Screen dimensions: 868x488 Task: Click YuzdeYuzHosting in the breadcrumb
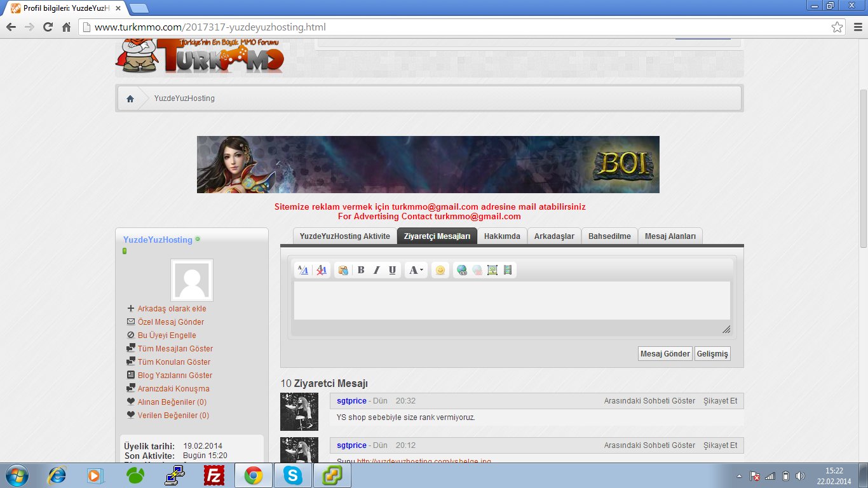point(184,98)
